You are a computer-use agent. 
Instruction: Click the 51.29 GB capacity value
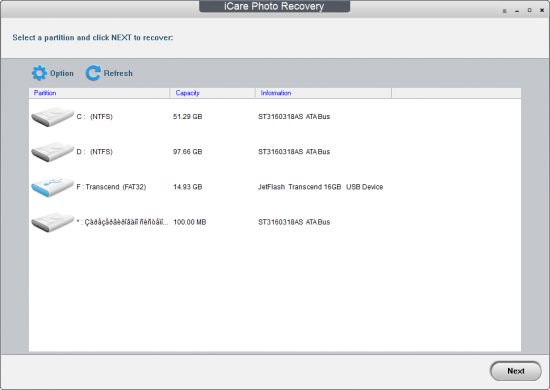pos(188,117)
